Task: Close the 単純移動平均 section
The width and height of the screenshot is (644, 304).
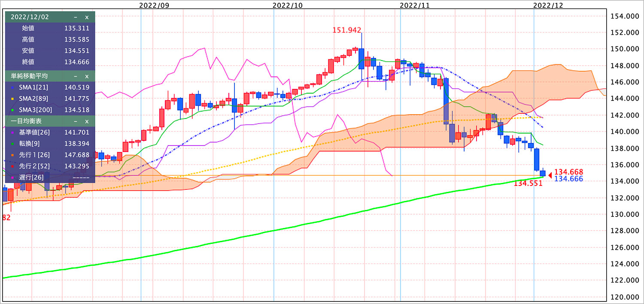Action: coord(87,76)
